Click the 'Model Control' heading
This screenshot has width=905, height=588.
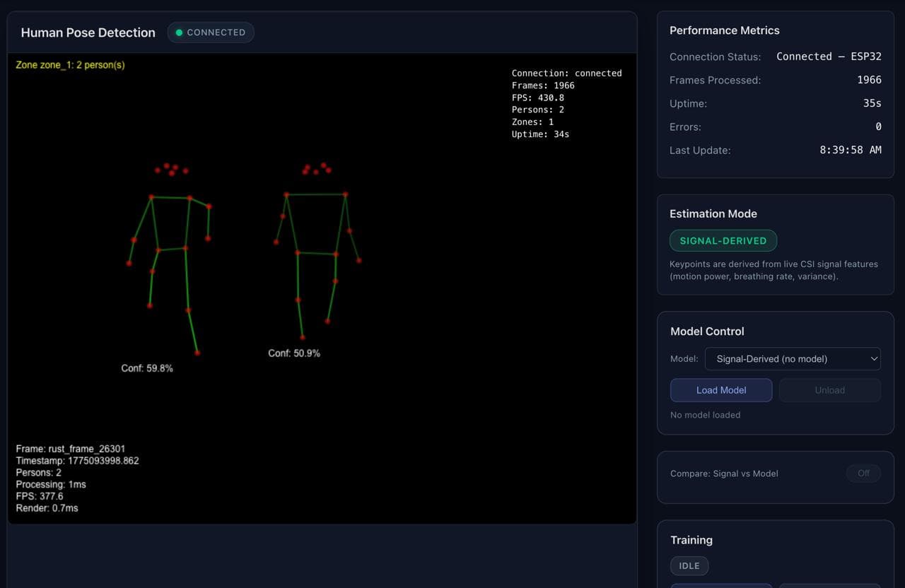click(x=707, y=331)
